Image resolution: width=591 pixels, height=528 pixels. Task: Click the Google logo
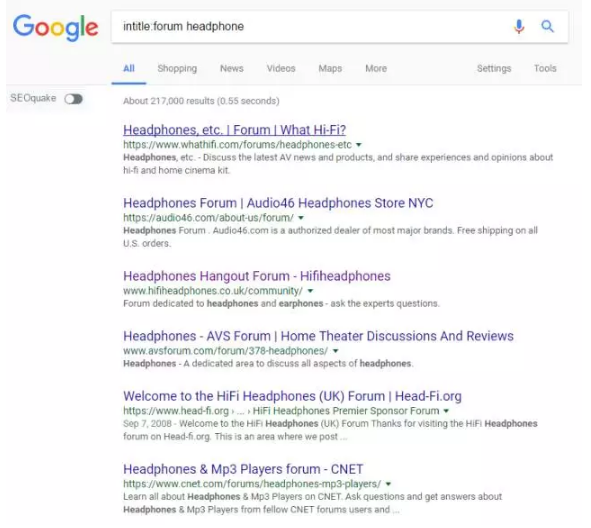pyautogui.click(x=56, y=28)
